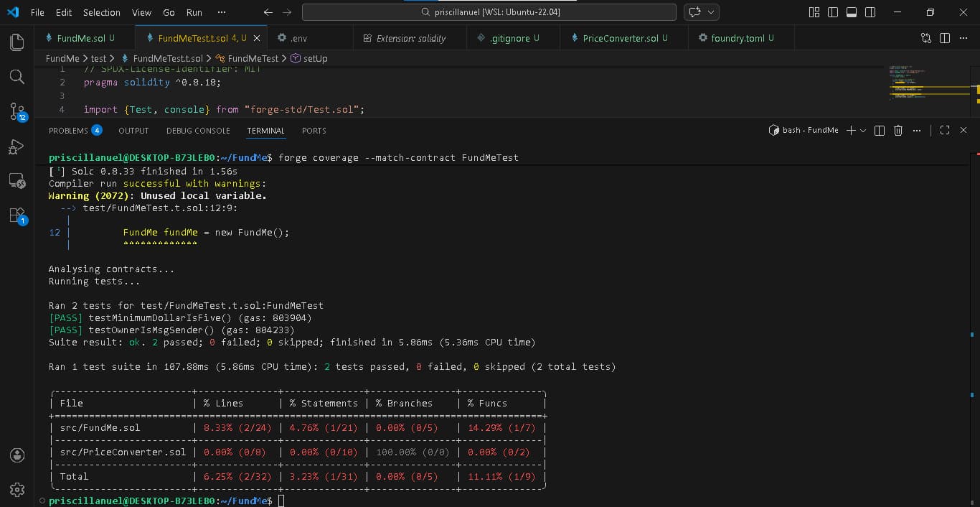
Task: Open Manage settings gear icon
Action: click(17, 489)
